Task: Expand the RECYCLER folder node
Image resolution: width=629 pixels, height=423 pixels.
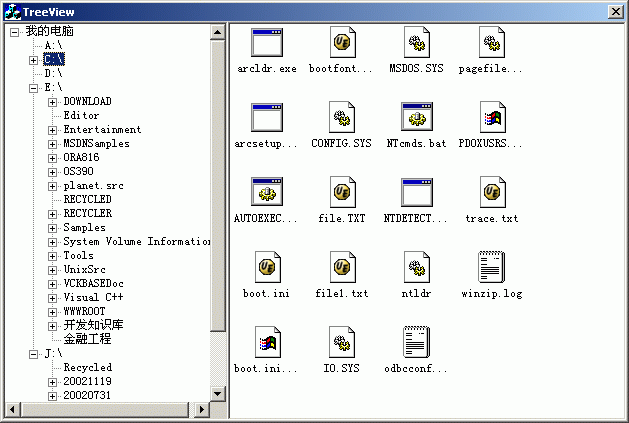Action: 52,214
